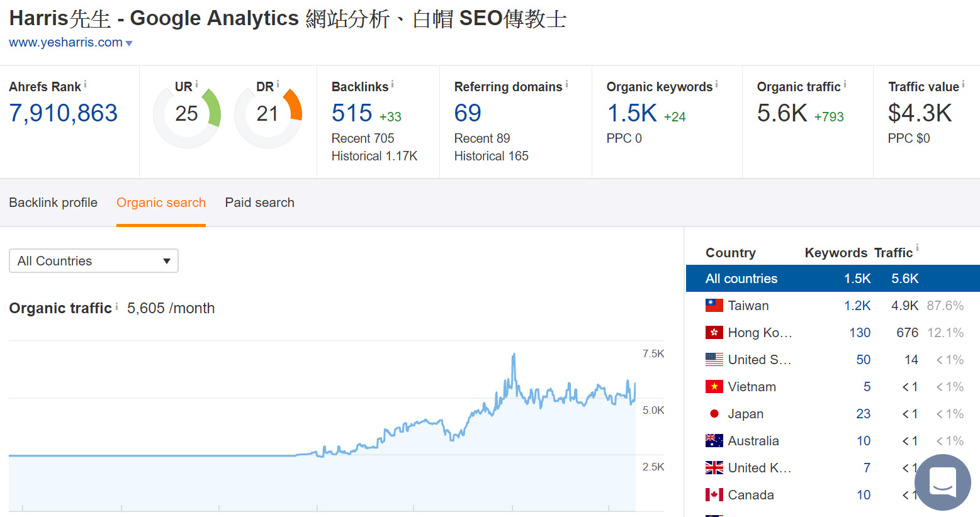The height and width of the screenshot is (517, 980).
Task: Expand the www.yesharris.com URL dropdown arrow
Action: (x=129, y=43)
